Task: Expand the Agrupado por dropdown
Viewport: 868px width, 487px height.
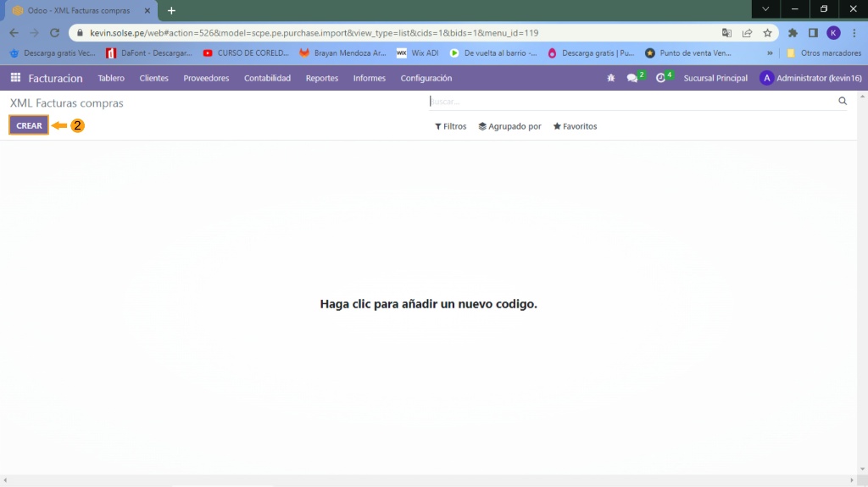Action: [x=509, y=126]
